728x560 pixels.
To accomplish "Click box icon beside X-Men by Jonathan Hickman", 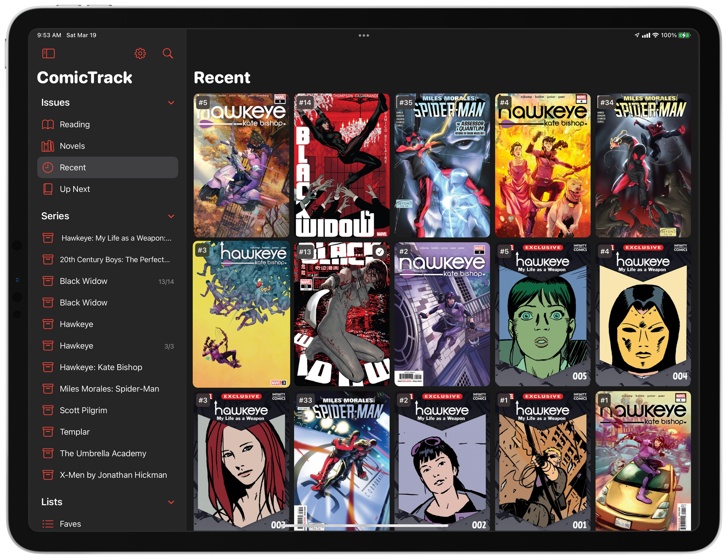I will point(48,475).
